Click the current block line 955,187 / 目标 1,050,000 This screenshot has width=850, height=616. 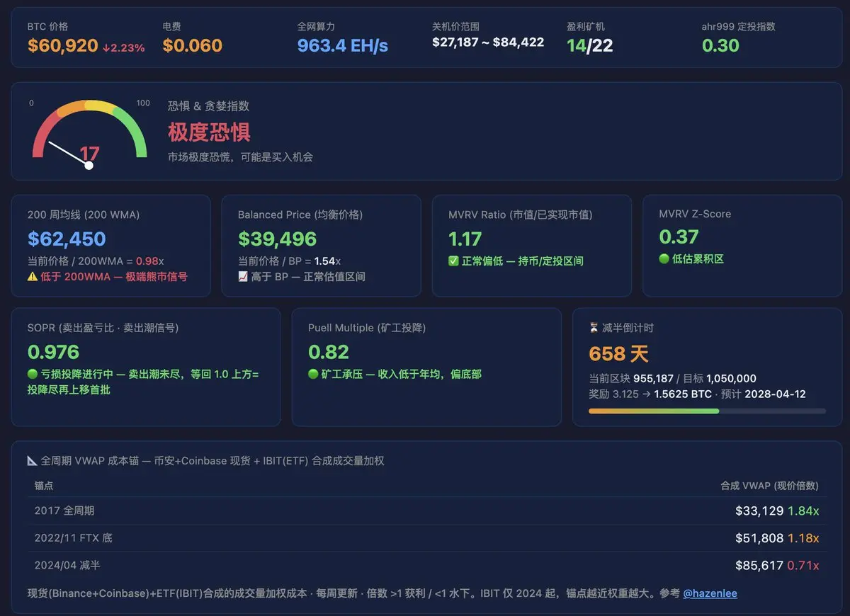672,379
